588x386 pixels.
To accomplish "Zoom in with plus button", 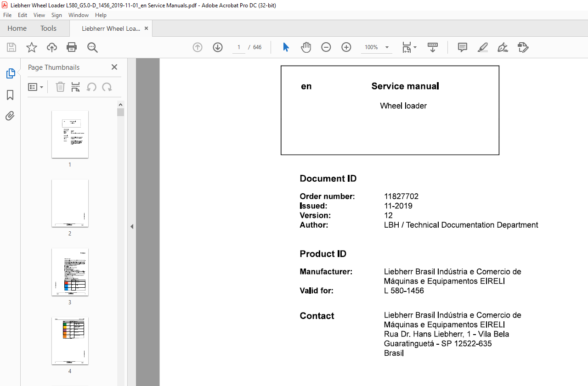I will [346, 47].
